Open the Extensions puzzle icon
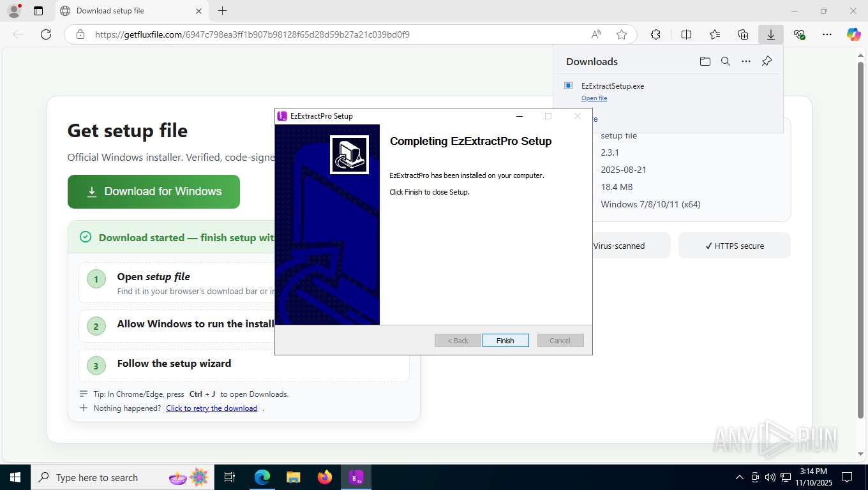Screen dimensions: 868x490 pyautogui.click(x=655, y=34)
